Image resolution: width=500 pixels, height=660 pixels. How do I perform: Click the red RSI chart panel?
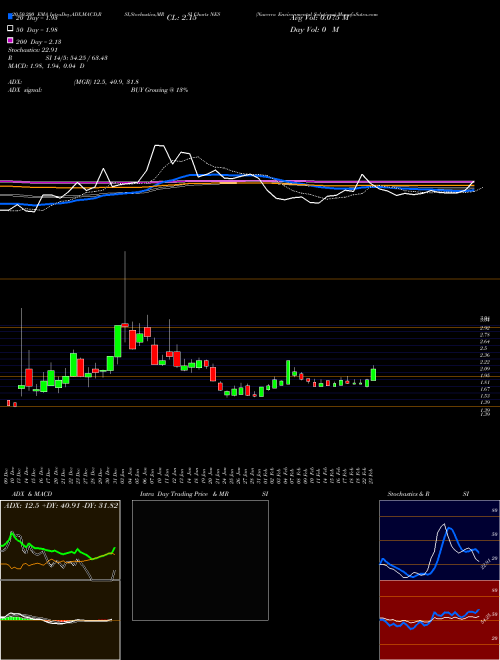point(439,620)
